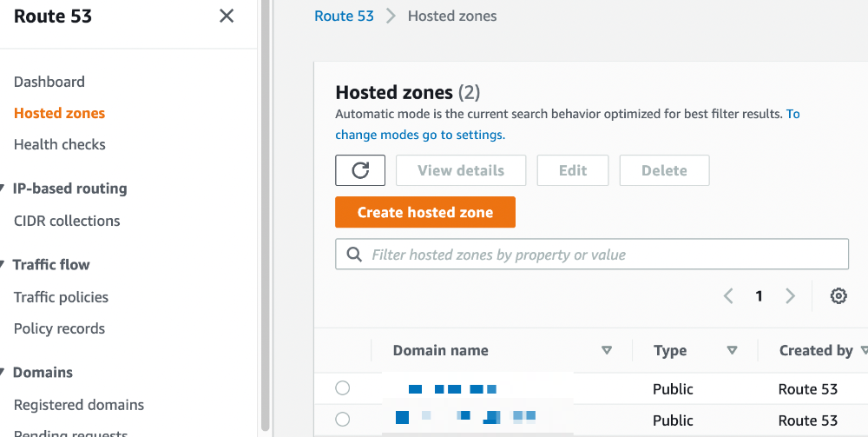Click the Hosted zones breadcrumb text
The height and width of the screenshot is (437, 868).
452,16
